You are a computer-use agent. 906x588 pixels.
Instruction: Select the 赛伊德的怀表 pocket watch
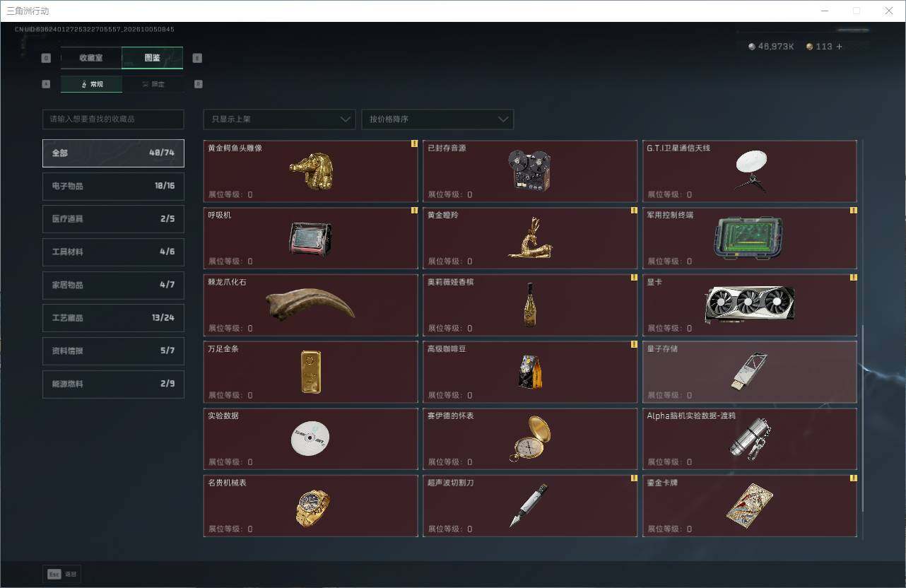coord(530,438)
